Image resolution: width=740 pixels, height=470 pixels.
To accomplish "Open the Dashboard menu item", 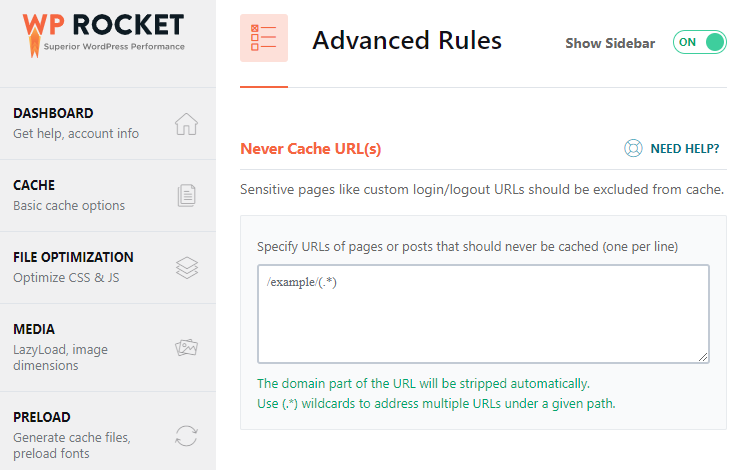I will pyautogui.click(x=108, y=124).
